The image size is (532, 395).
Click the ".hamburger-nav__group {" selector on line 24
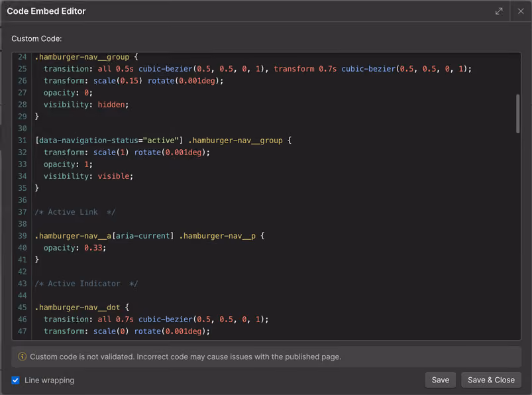(x=87, y=57)
